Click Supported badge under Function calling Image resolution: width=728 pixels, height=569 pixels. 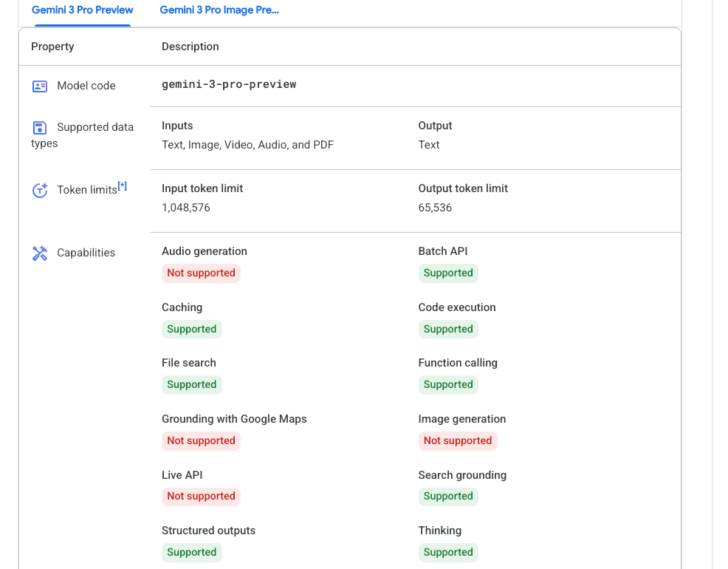[448, 384]
